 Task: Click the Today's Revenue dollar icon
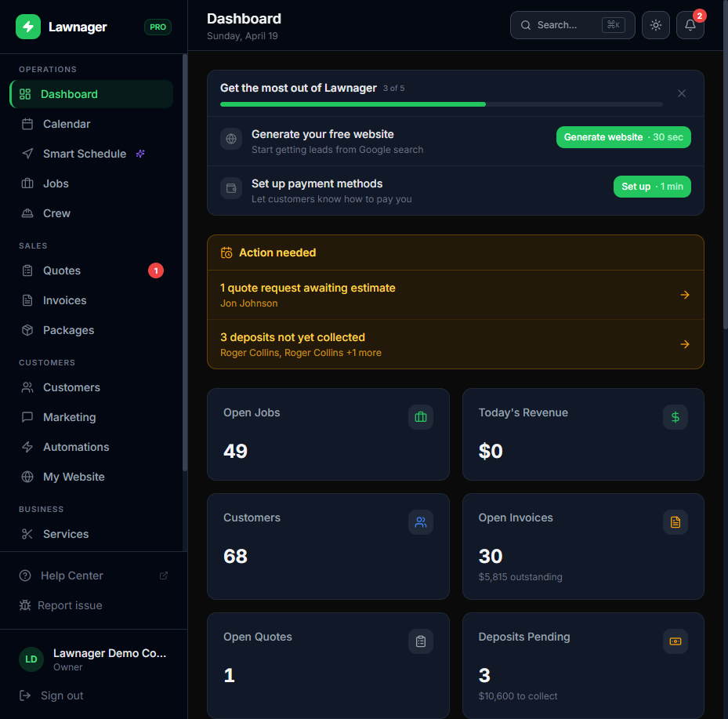pyautogui.click(x=675, y=417)
